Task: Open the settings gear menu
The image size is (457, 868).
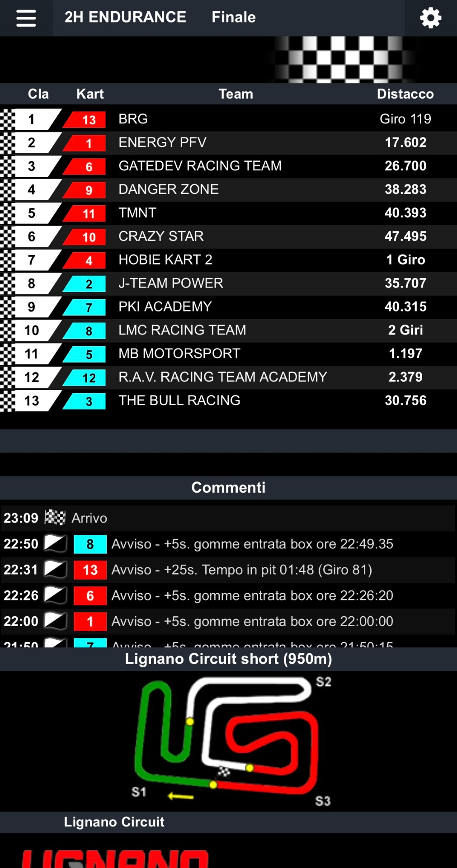Action: (x=430, y=17)
